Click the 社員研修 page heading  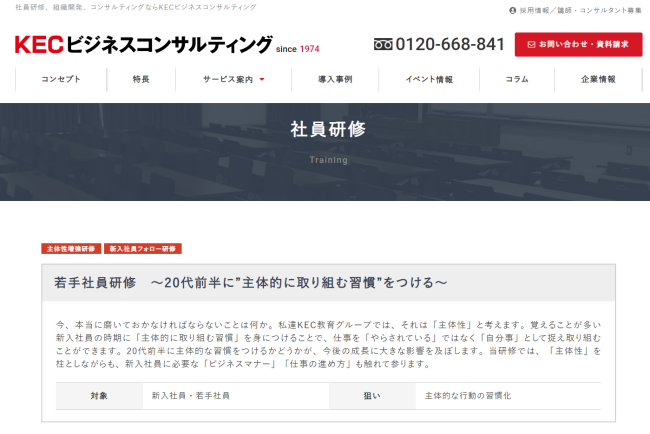pyautogui.click(x=328, y=129)
